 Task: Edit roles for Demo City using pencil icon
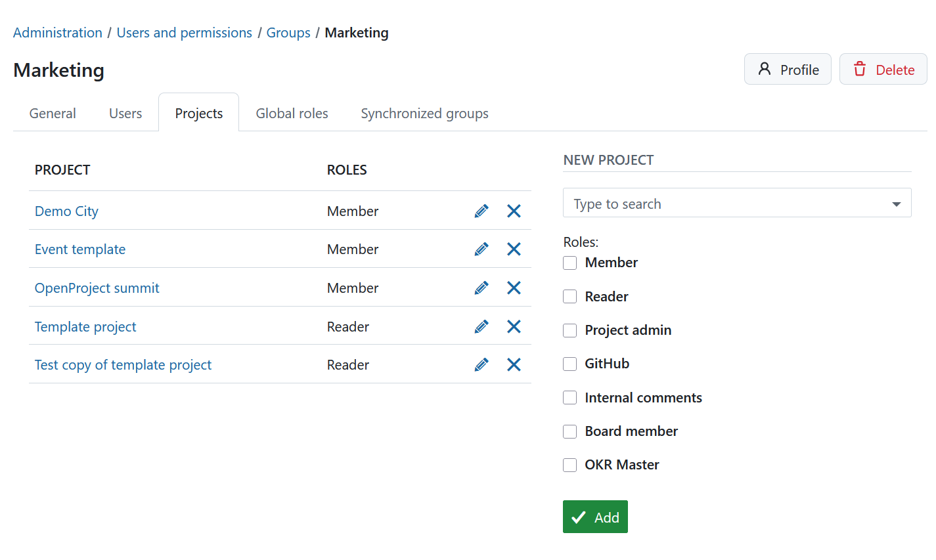pyautogui.click(x=481, y=211)
